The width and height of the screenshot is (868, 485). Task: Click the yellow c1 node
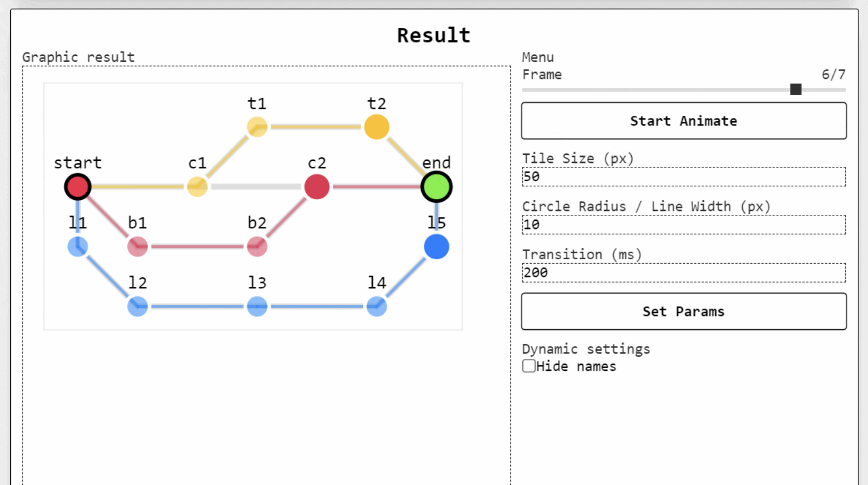point(197,187)
